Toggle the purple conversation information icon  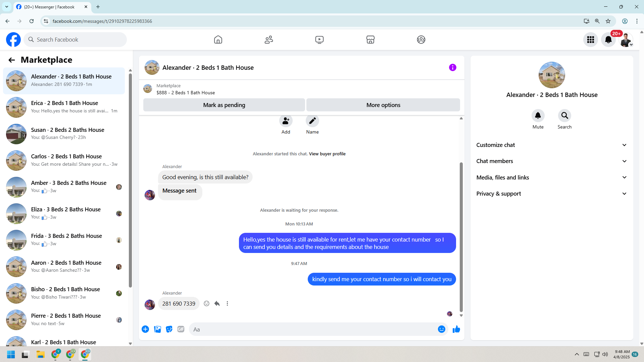click(453, 67)
